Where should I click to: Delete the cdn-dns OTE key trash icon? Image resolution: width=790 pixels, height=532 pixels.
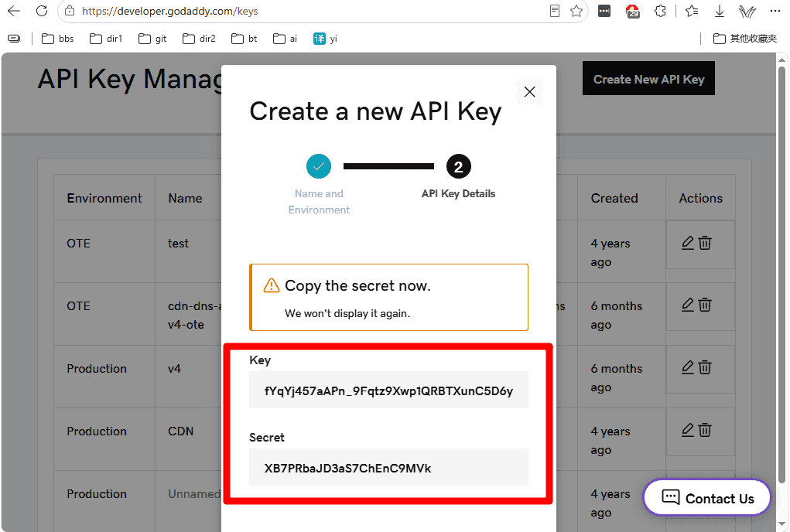705,305
